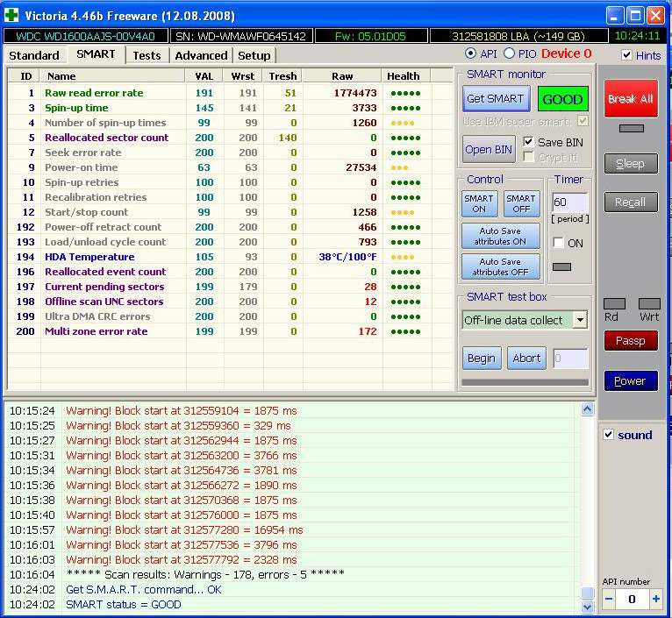Click the Tresh column header
Viewport: 672px width, 618px height.
click(282, 75)
